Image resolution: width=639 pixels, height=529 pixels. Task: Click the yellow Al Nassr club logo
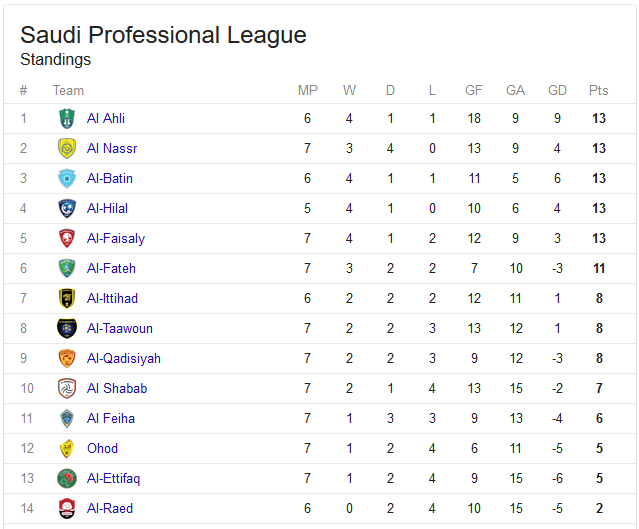pos(67,148)
